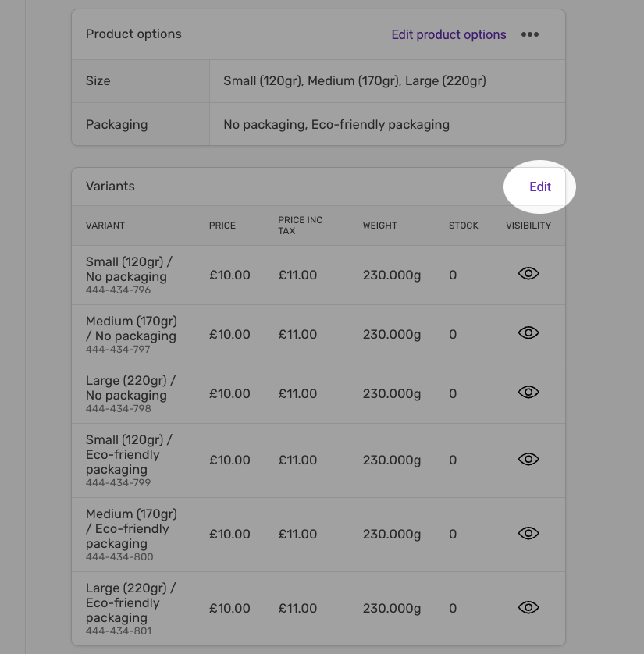
Task: Click the VISIBILITY column header
Action: click(x=528, y=226)
